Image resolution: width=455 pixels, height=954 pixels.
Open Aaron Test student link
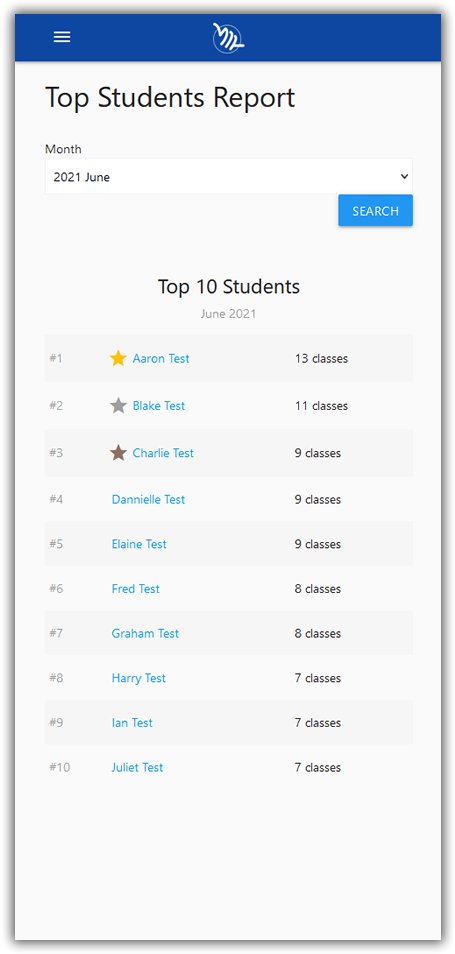(x=161, y=358)
